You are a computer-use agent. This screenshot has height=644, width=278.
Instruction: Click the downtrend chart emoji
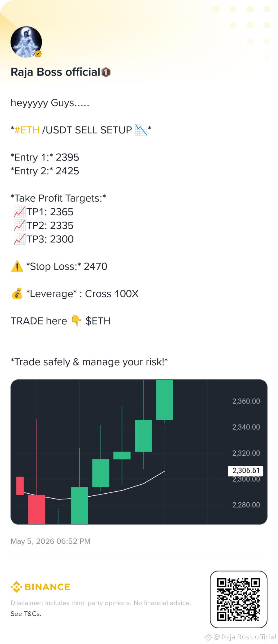141,130
